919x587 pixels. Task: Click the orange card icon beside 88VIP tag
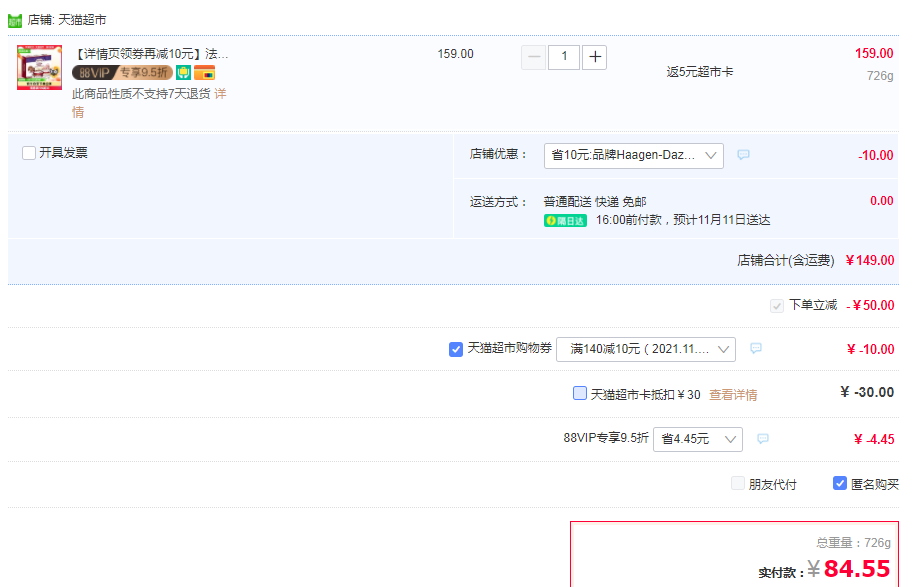205,73
